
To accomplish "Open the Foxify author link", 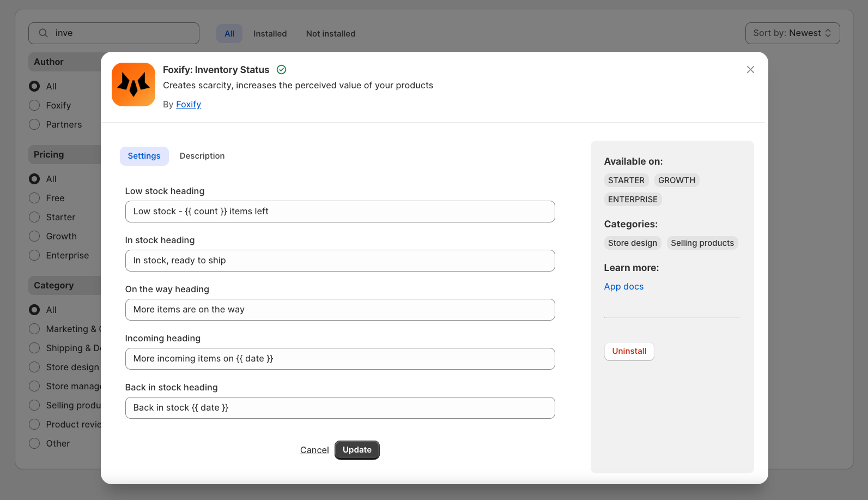I will (x=189, y=105).
